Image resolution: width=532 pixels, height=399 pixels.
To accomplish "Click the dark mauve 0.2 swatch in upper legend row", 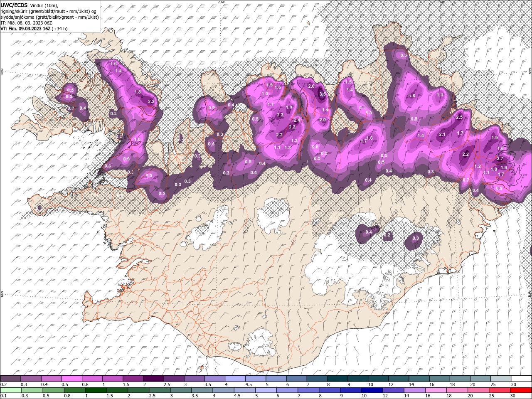I will (11, 379).
